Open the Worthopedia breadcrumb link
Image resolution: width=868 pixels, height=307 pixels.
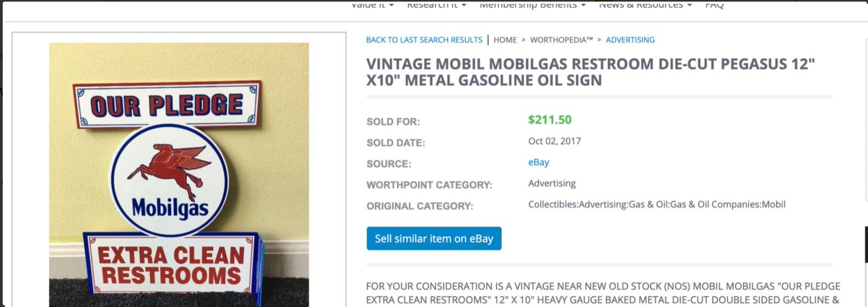click(x=561, y=40)
